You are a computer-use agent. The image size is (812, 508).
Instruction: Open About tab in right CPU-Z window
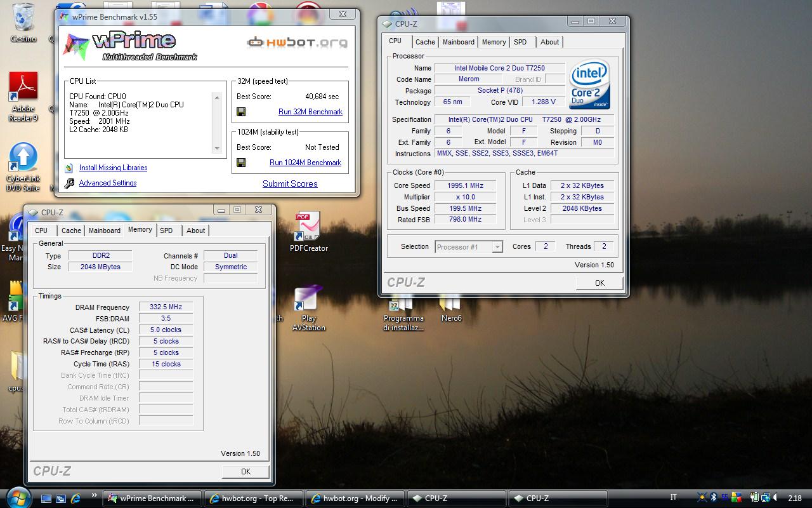(x=549, y=42)
